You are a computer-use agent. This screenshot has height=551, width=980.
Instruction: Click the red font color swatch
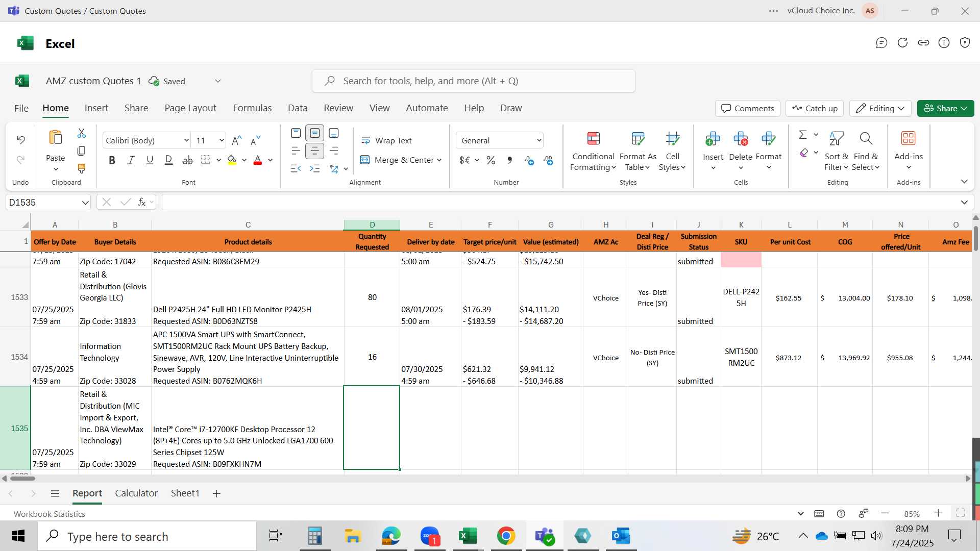click(x=258, y=160)
